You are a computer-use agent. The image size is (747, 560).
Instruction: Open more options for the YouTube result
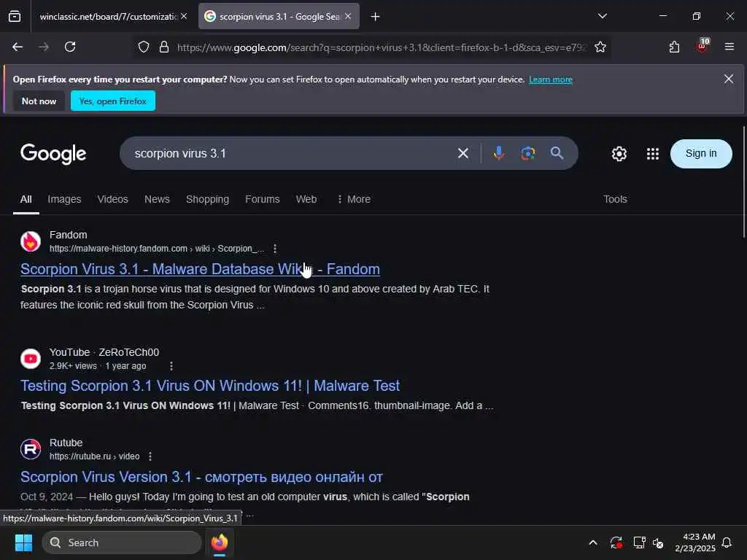tap(171, 366)
